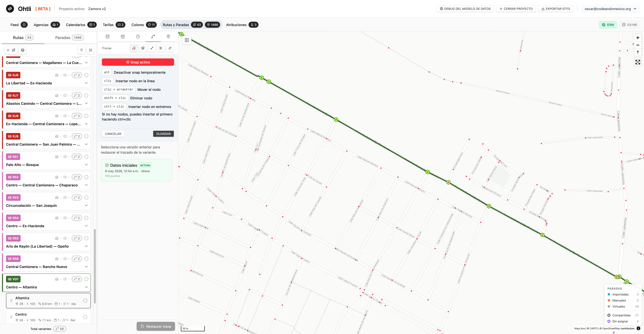The image size is (644, 334).
Task: Reset map compass to north
Action: 638,52
